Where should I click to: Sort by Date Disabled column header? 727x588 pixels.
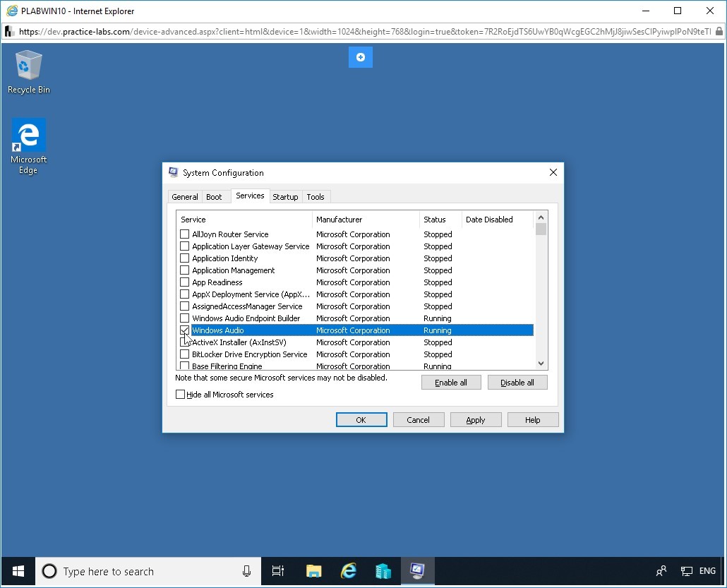pyautogui.click(x=498, y=220)
